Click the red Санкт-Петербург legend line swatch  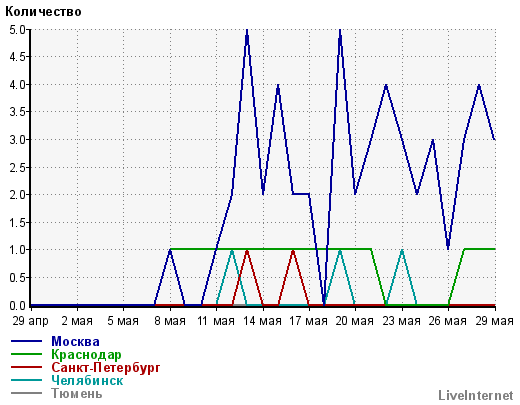click(27, 367)
